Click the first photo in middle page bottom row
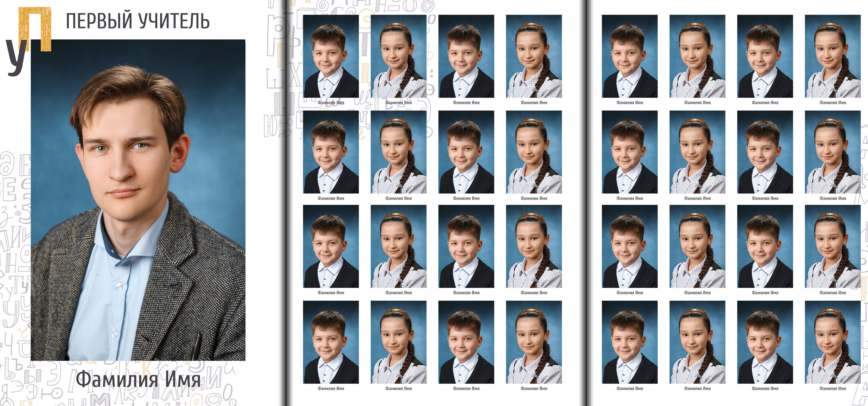The width and height of the screenshot is (868, 406). 331,342
